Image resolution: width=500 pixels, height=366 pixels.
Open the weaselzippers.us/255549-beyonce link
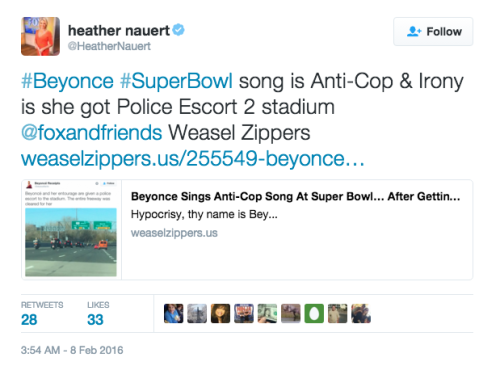[x=193, y=158]
